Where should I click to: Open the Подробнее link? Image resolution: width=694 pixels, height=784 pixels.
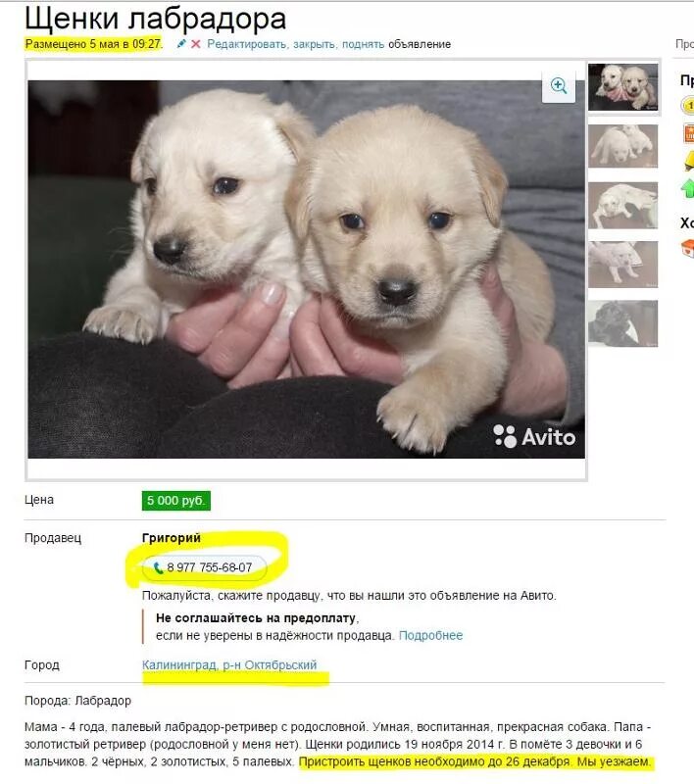(430, 635)
